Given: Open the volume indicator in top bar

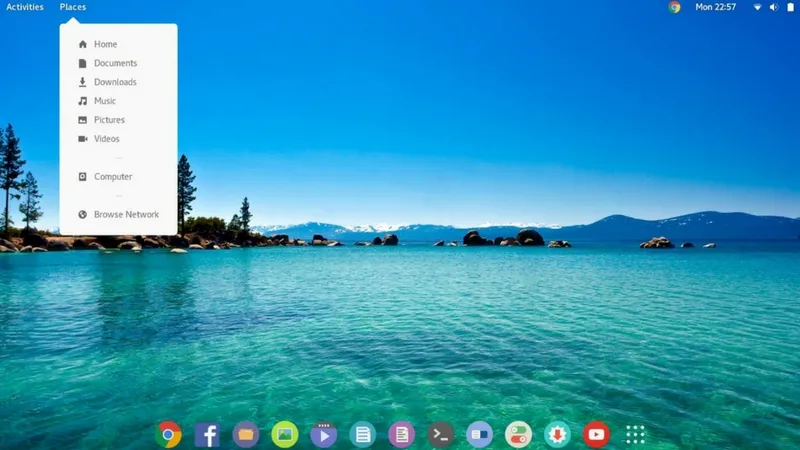Looking at the screenshot, I should point(773,7).
